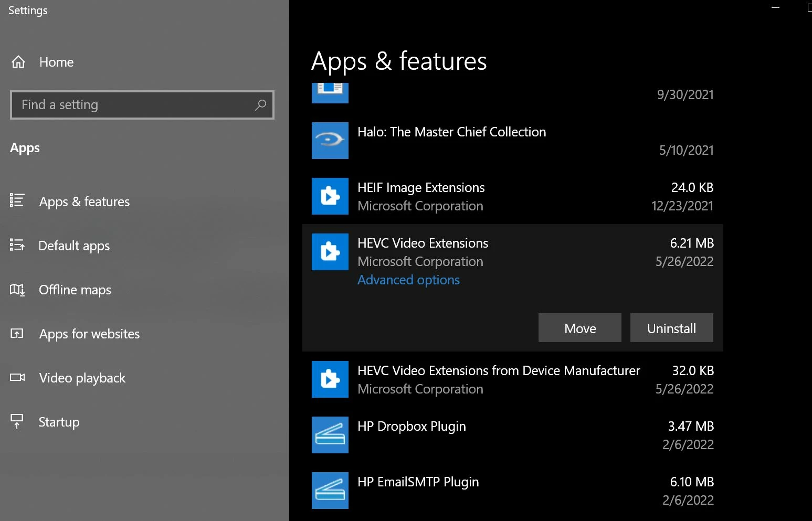Click the search magnifier icon
The width and height of the screenshot is (812, 521).
(260, 105)
